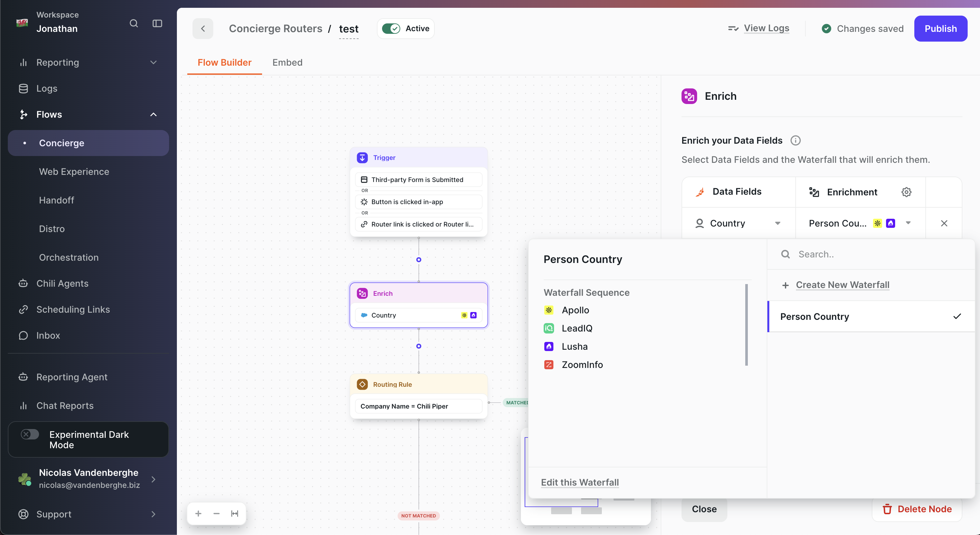Viewport: 980px width, 535px height.
Task: Expand the Person Country enrichment dropdown
Action: coord(909,223)
